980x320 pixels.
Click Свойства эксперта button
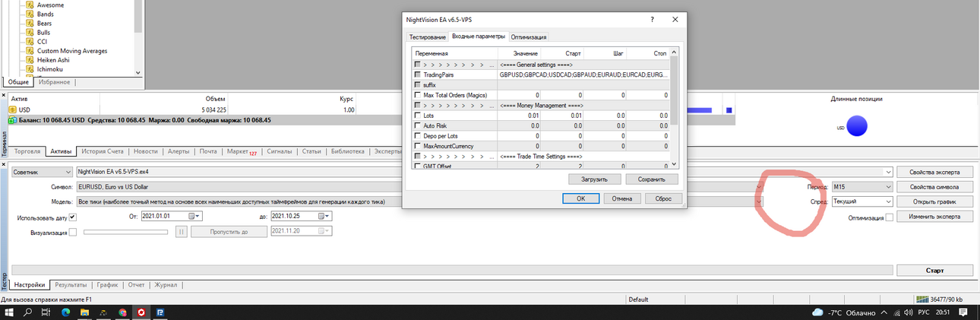934,172
